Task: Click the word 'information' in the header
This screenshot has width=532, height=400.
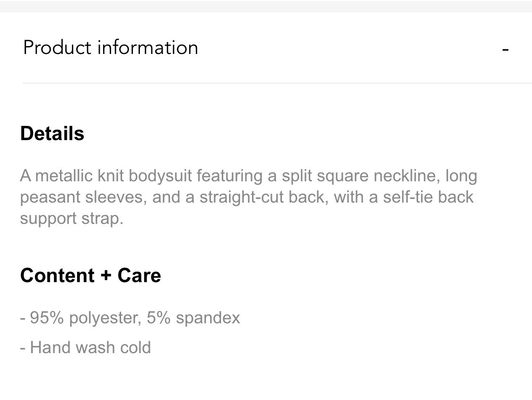Action: pos(148,47)
